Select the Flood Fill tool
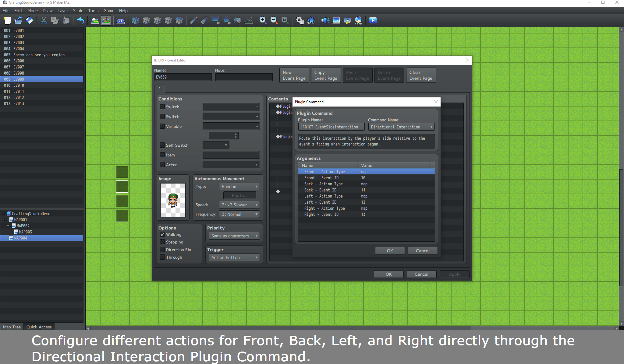Viewport: 624px width, 364px height. pyautogui.click(x=238, y=20)
